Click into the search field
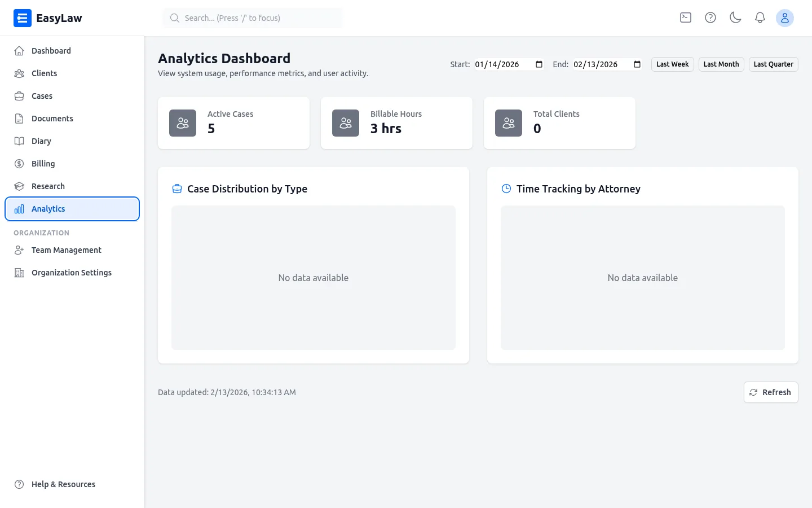The height and width of the screenshot is (508, 812). [x=252, y=17]
